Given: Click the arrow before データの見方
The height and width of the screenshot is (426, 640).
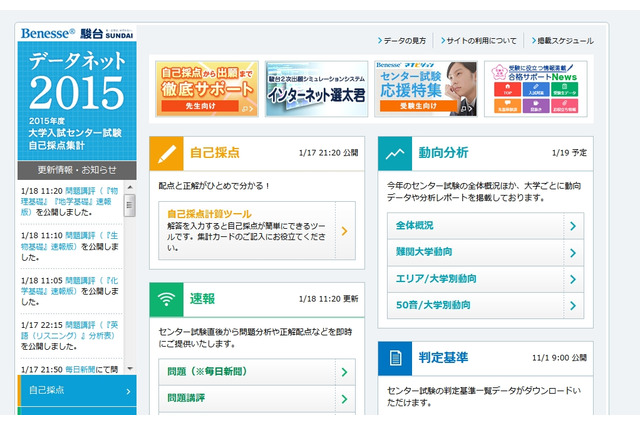Looking at the screenshot, I should [380, 40].
